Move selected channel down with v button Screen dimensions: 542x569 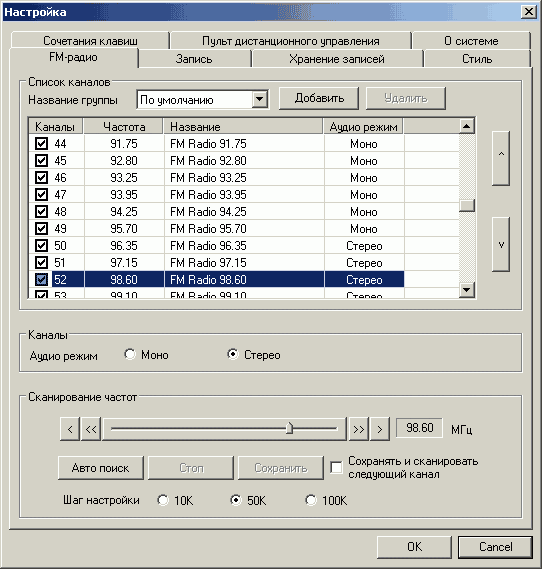tap(501, 244)
